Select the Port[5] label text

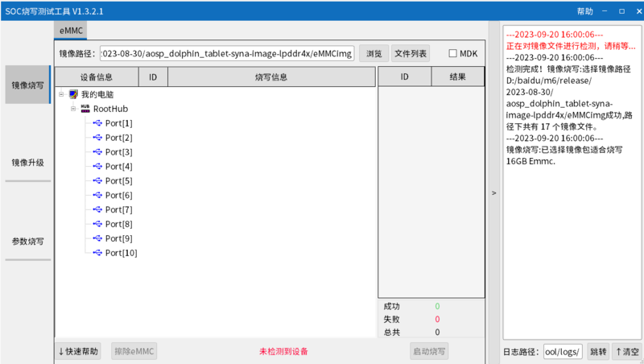point(118,180)
